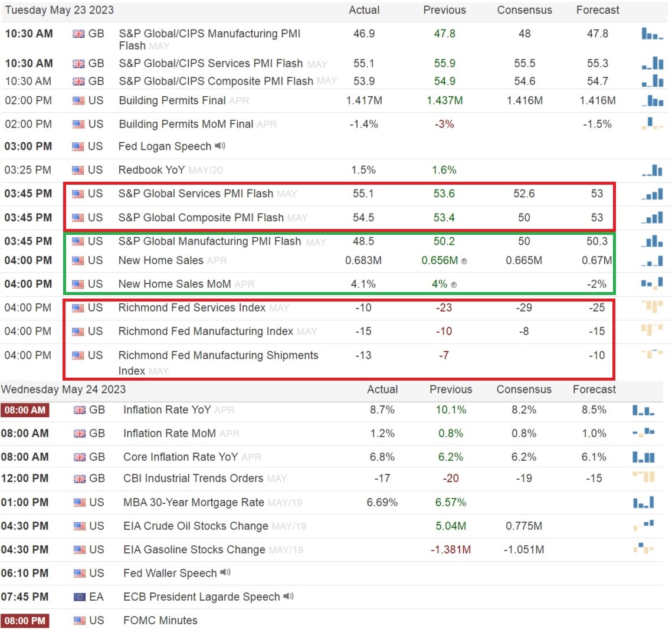The image size is (672, 629).
Task: Open chart icon for Richmond Fed Manufacturing Shipments
Action: (652, 354)
